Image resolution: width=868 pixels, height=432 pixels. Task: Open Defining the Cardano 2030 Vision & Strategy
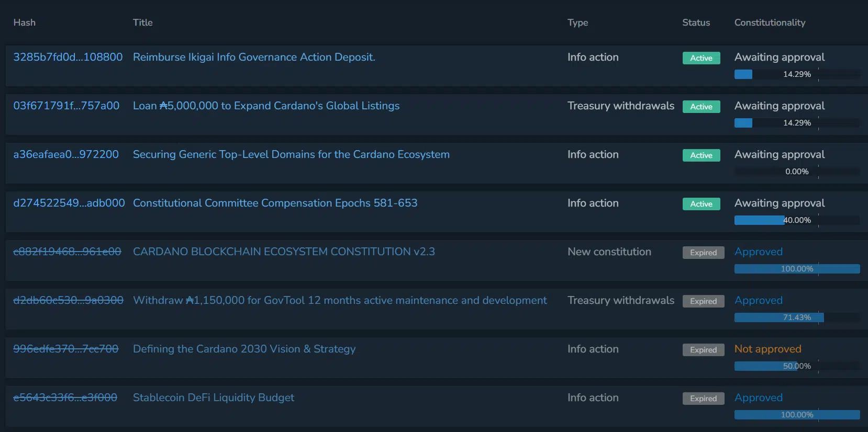coord(244,349)
